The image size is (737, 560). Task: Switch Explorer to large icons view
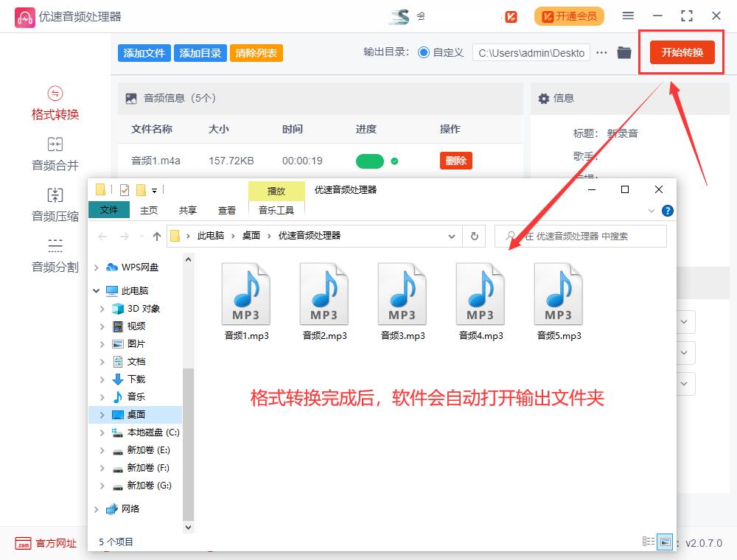[665, 542]
